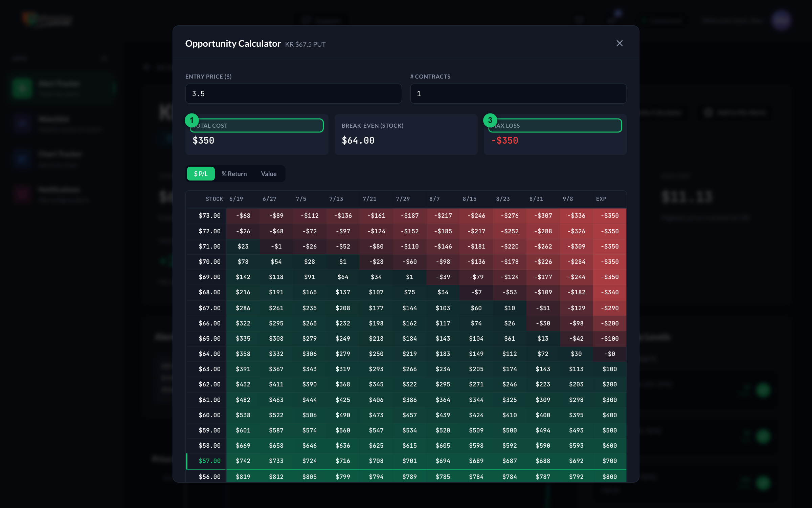Viewport: 812px width, 508px height.
Task: Click the 7/29 date column header
Action: [x=403, y=199]
